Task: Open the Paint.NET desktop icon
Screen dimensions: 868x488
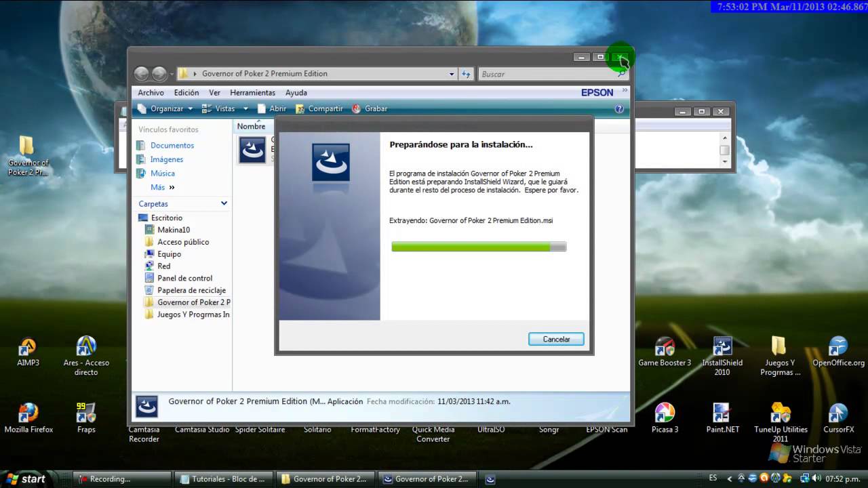Action: point(722,413)
